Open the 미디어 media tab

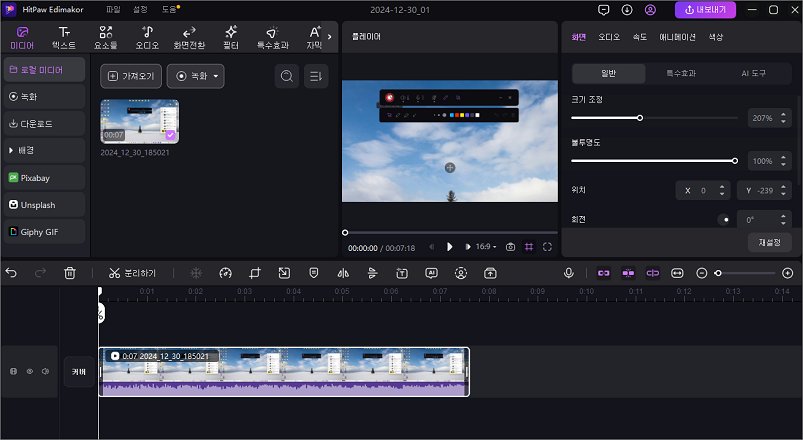pos(22,38)
